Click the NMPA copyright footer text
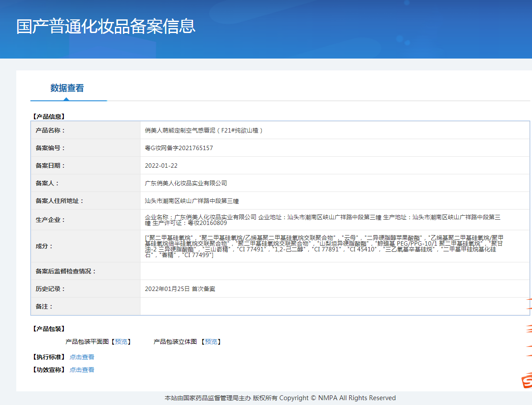This screenshot has height=405, width=532. tap(280, 398)
